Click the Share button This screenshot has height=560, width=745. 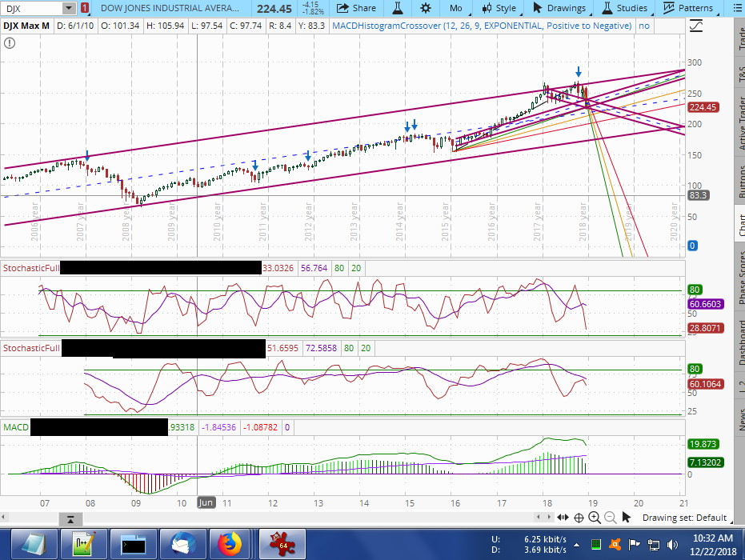357,8
